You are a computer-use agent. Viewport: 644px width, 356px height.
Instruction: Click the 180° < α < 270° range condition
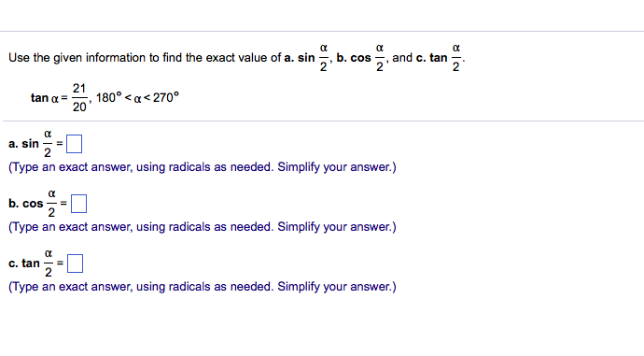137,97
